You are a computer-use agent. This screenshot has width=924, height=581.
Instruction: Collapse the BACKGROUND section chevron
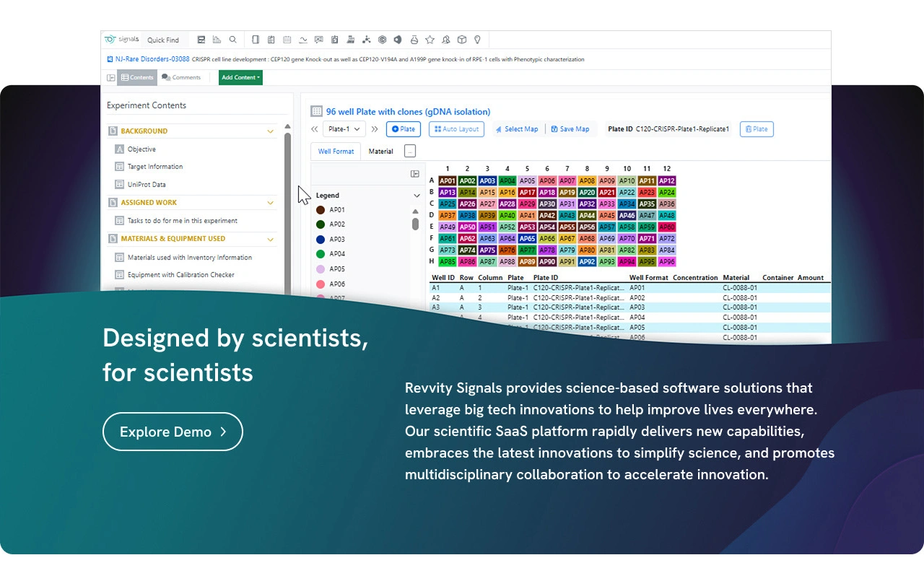click(271, 131)
